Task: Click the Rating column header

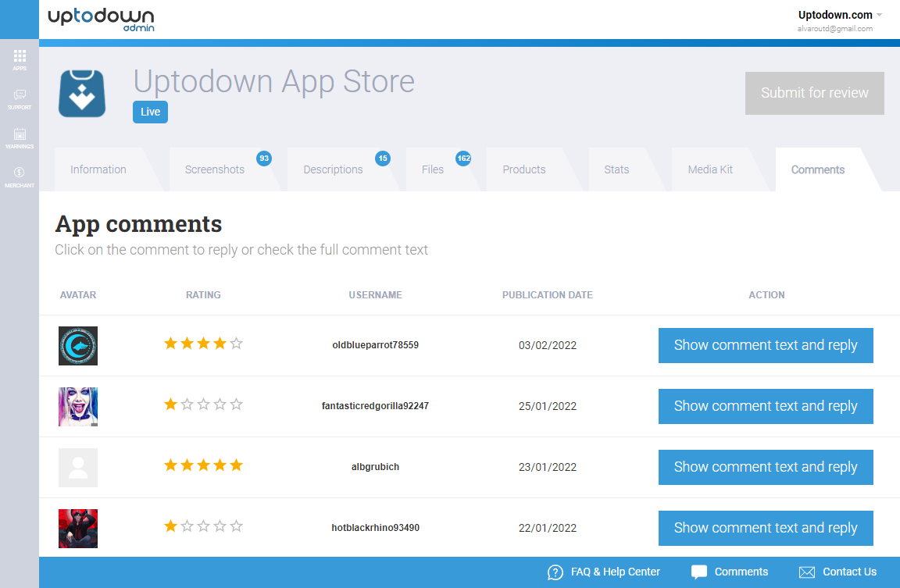Action: [203, 295]
